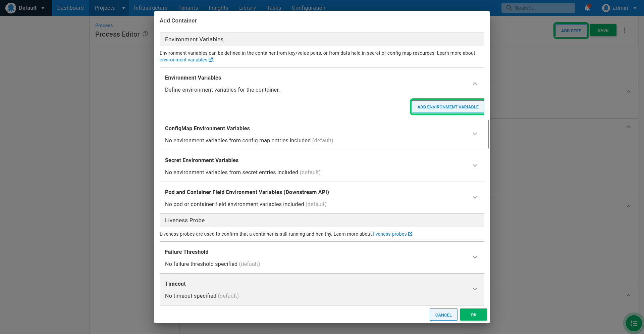The width and height of the screenshot is (644, 334).
Task: Expand the Timeout section chevron
Action: coord(475,289)
